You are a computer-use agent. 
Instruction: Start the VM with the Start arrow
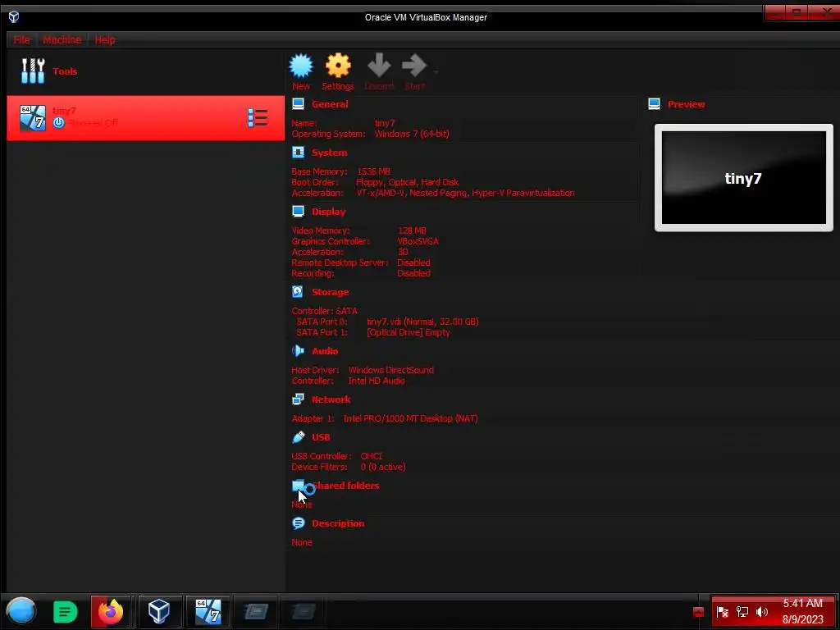coord(414,72)
